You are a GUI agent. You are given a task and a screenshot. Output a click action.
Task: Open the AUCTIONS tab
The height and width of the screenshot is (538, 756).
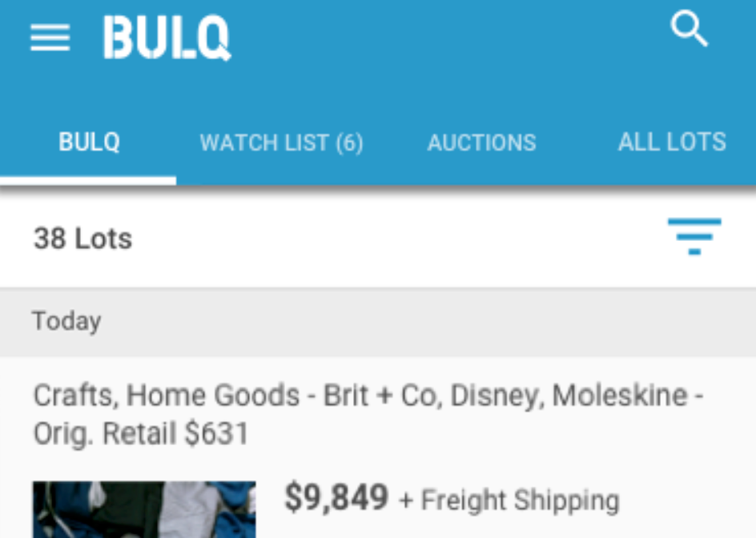click(481, 142)
